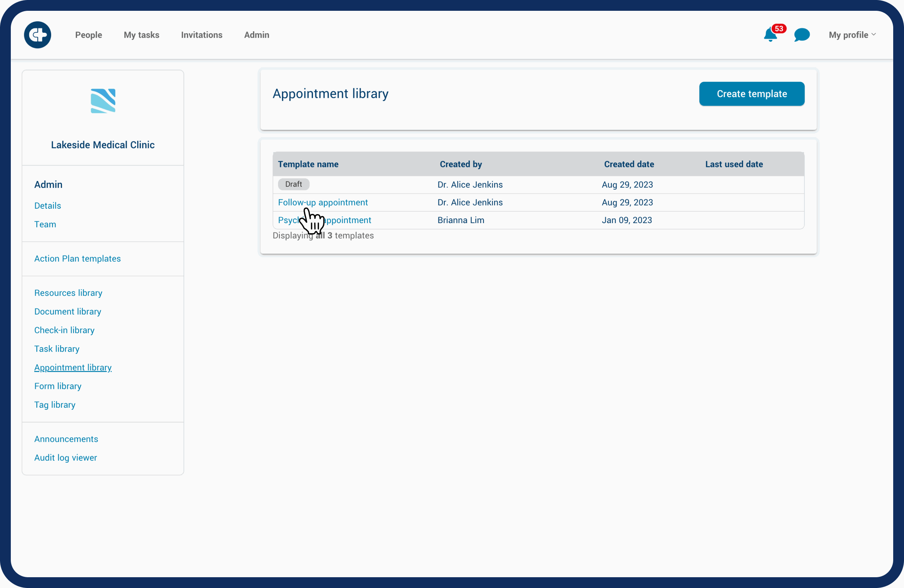
Task: Select Admin in the top navigation
Action: [x=256, y=35]
